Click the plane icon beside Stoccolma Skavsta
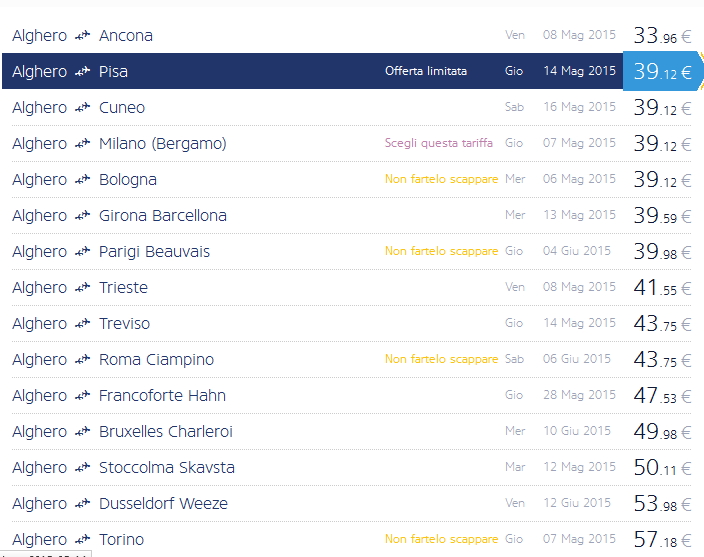The width and height of the screenshot is (704, 557). (x=83, y=468)
